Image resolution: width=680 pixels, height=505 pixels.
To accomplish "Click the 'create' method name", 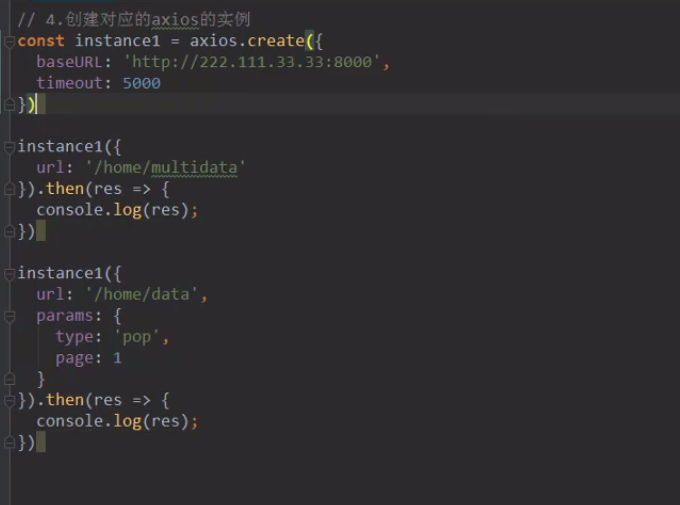I will pos(276,41).
